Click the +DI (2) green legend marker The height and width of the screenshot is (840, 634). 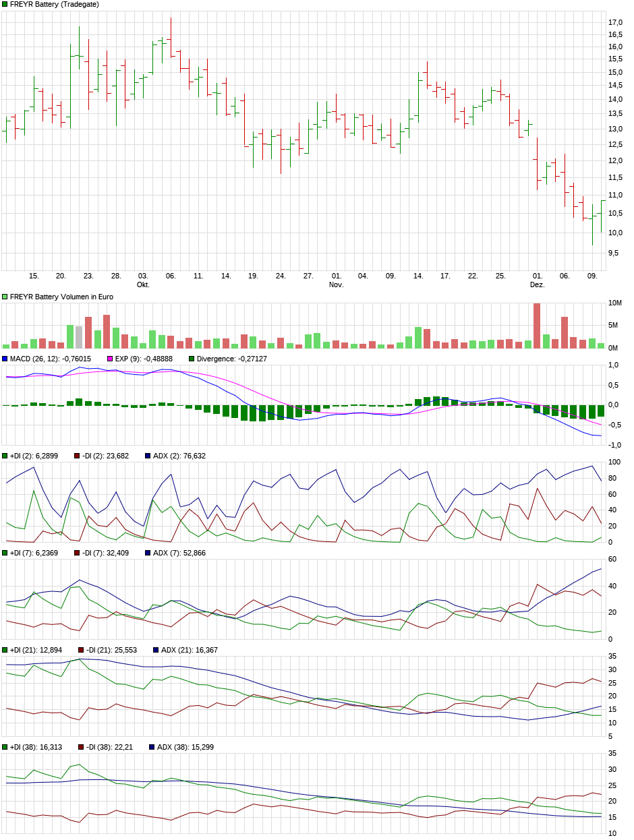pyautogui.click(x=5, y=456)
